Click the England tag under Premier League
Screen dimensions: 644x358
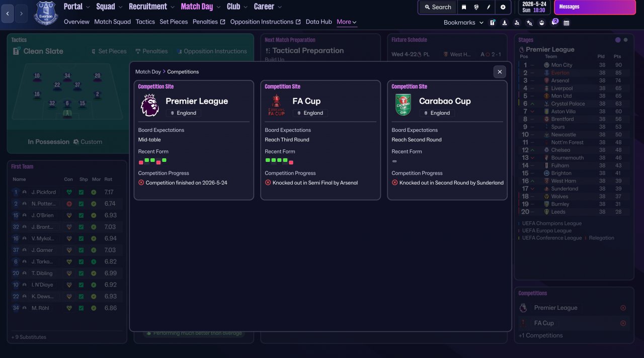(x=183, y=113)
